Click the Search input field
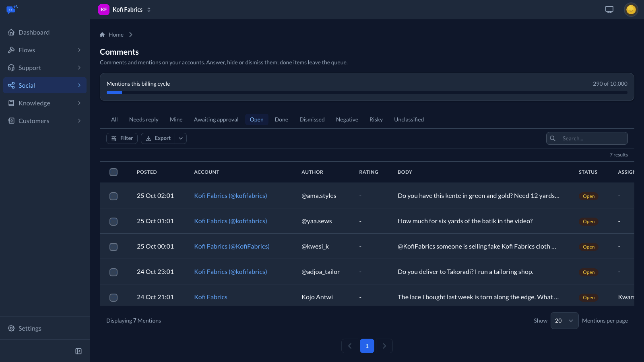The image size is (644, 362). click(x=587, y=138)
